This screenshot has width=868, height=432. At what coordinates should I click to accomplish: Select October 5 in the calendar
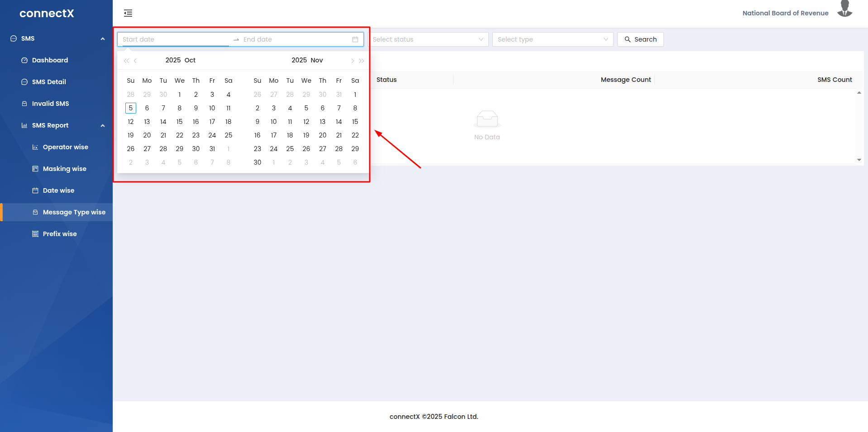131,108
